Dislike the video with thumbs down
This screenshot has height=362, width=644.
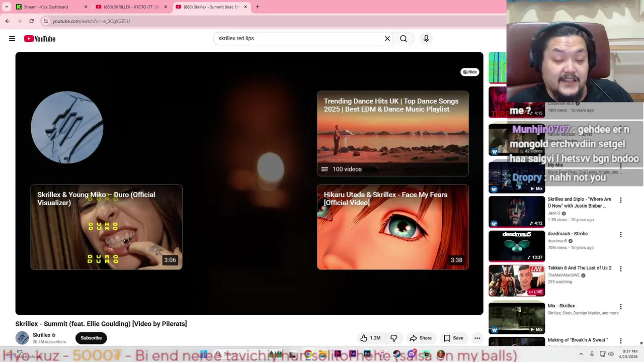394,338
